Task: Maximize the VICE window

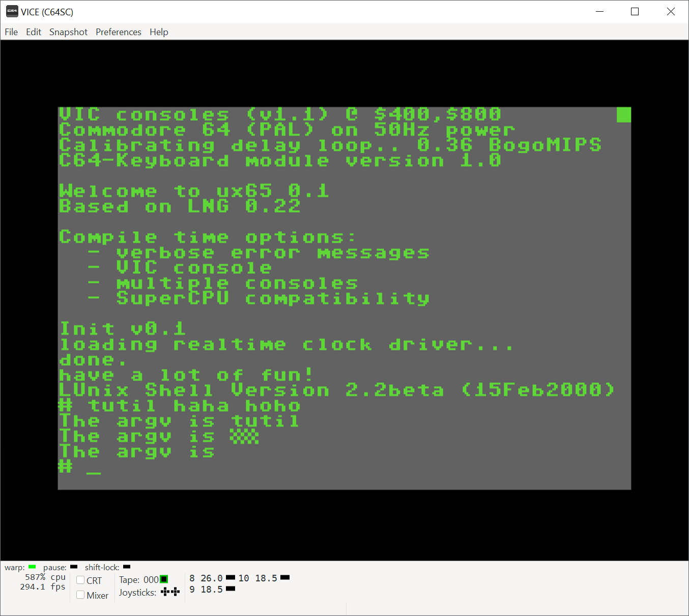Action: point(635,12)
